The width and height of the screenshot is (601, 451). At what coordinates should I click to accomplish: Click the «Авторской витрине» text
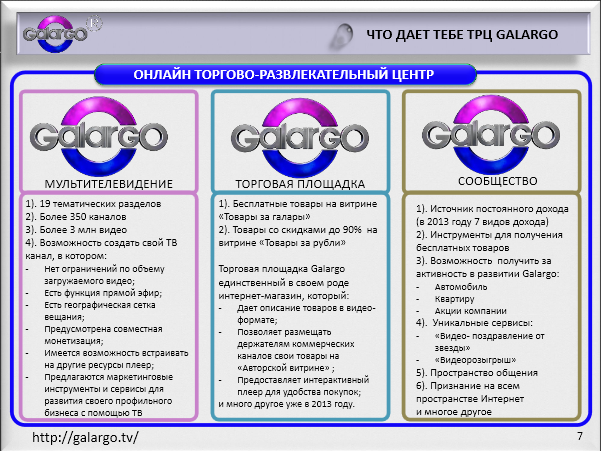[283, 368]
